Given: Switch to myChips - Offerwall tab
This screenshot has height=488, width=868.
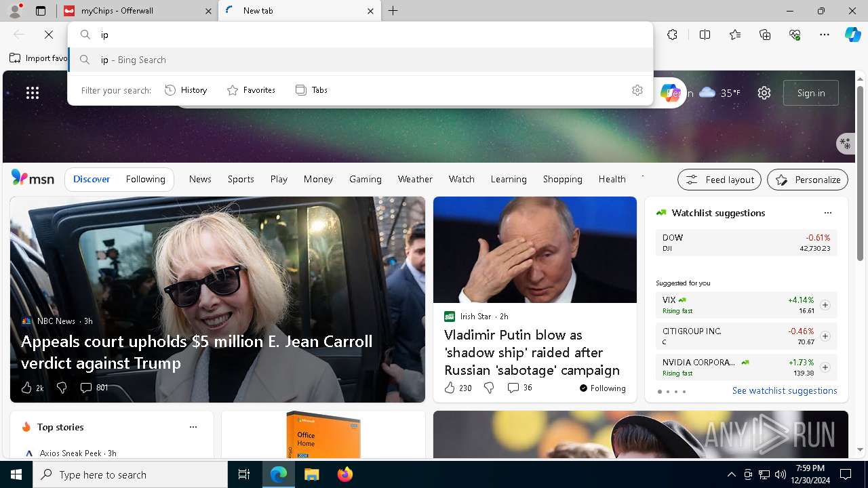Looking at the screenshot, I should [138, 11].
